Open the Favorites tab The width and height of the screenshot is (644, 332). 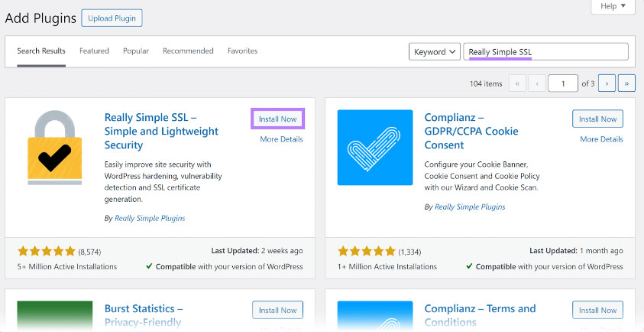(x=242, y=51)
